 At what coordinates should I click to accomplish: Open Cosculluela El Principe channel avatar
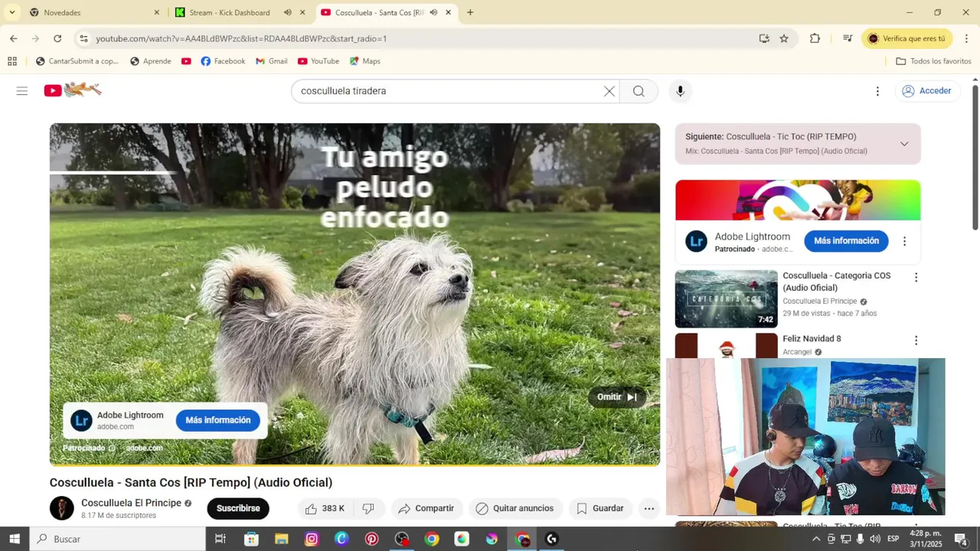(62, 508)
